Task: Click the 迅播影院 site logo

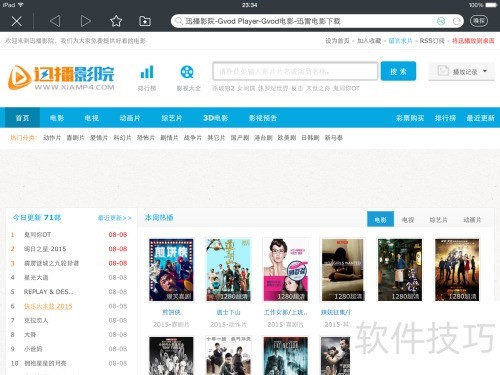Action: coord(61,78)
